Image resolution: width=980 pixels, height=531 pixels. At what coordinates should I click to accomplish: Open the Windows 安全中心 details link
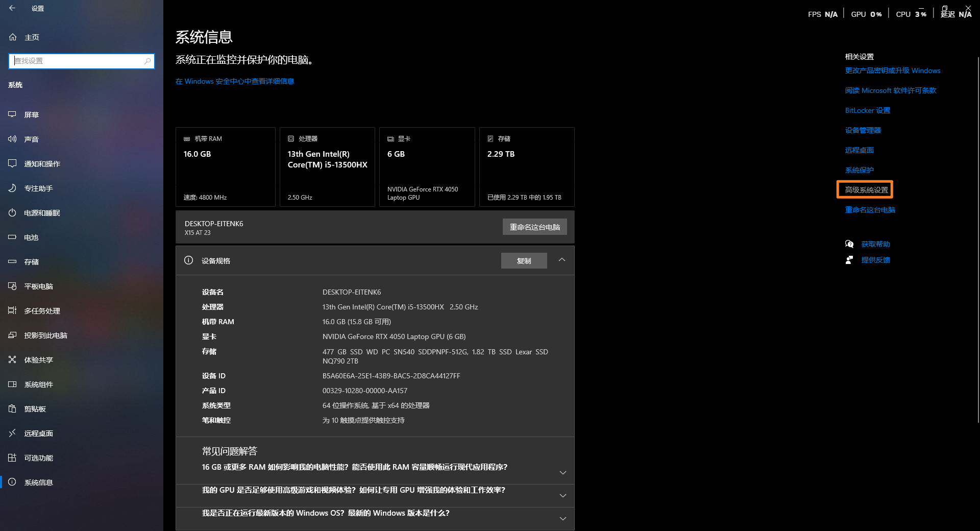click(235, 81)
